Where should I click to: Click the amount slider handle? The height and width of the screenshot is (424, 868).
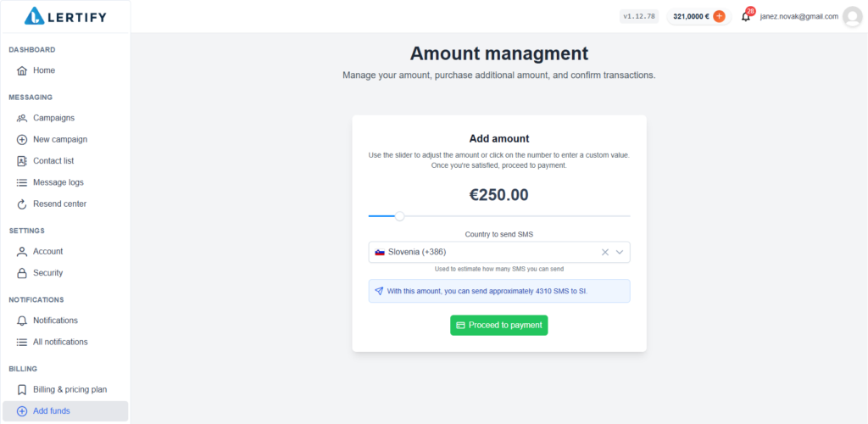tap(400, 216)
